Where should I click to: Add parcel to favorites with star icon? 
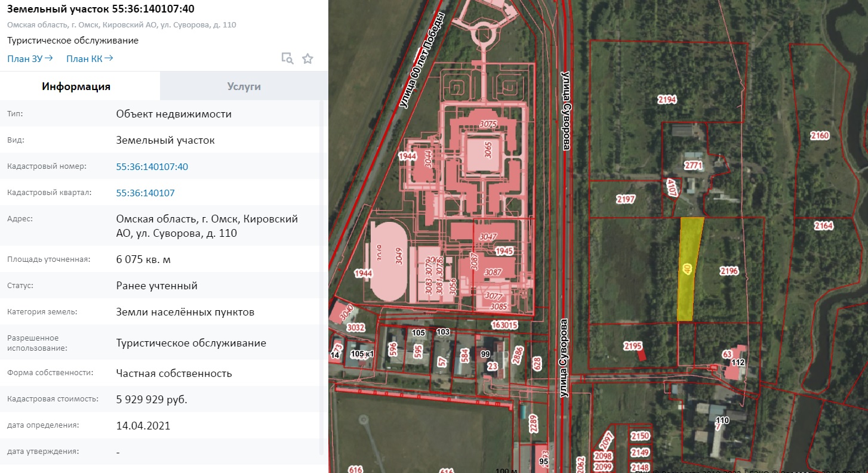(307, 58)
